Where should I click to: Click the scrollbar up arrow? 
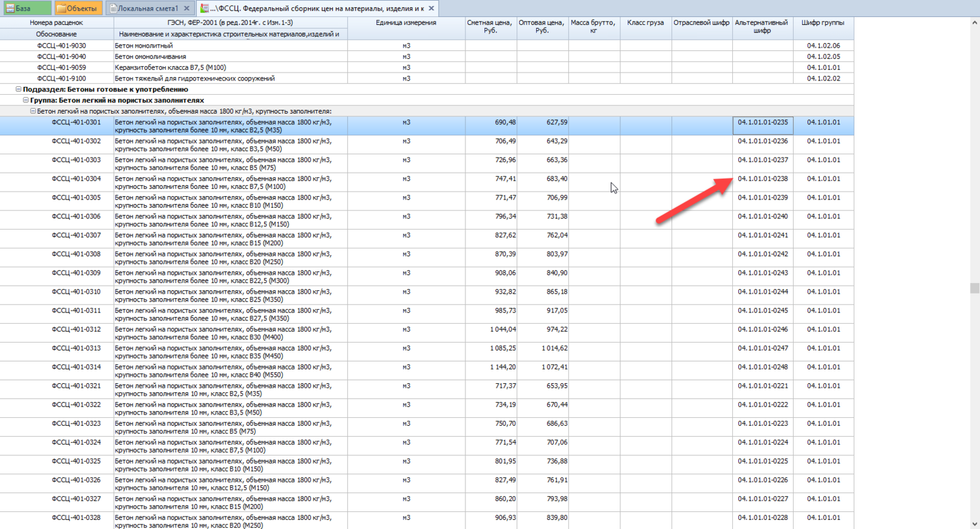pyautogui.click(x=974, y=21)
